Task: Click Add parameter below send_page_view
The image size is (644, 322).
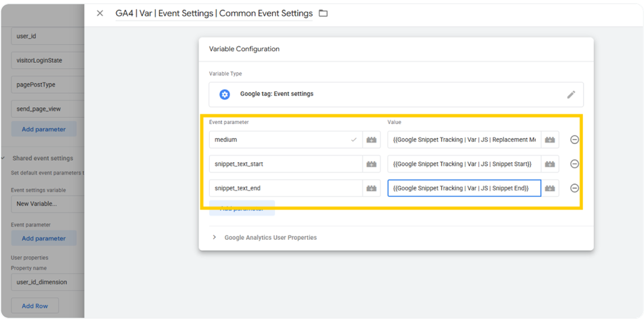Action: pos(44,129)
